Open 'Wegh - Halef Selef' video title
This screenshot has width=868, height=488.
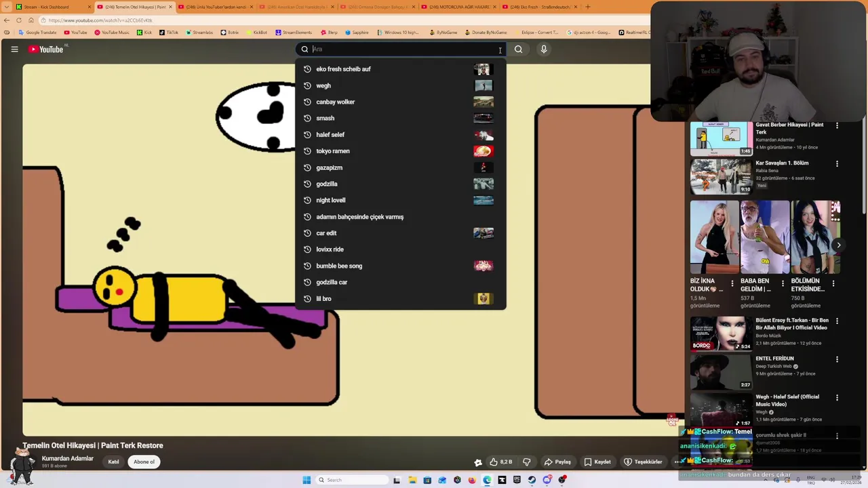point(787,401)
